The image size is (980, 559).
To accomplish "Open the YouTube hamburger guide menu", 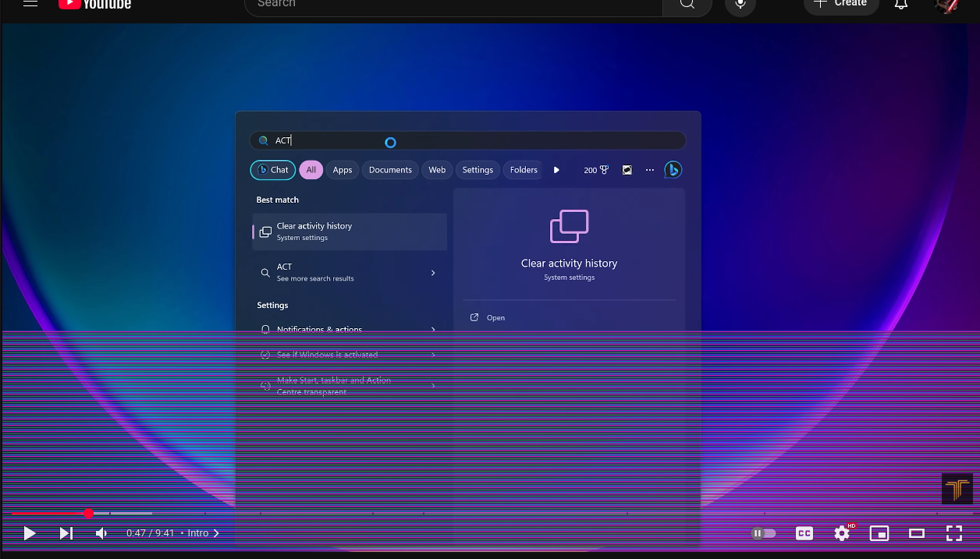I will [30, 4].
